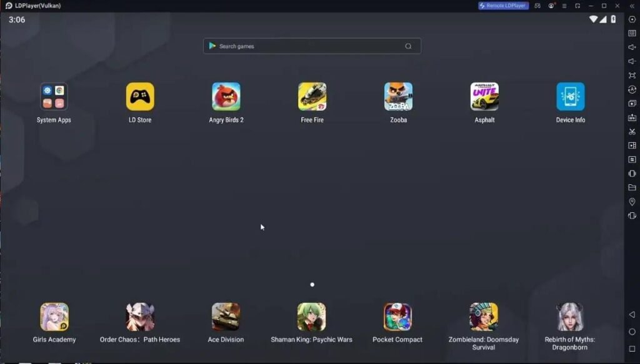Open the System Apps folder
Image resolution: width=640 pixels, height=364 pixels.
(54, 97)
